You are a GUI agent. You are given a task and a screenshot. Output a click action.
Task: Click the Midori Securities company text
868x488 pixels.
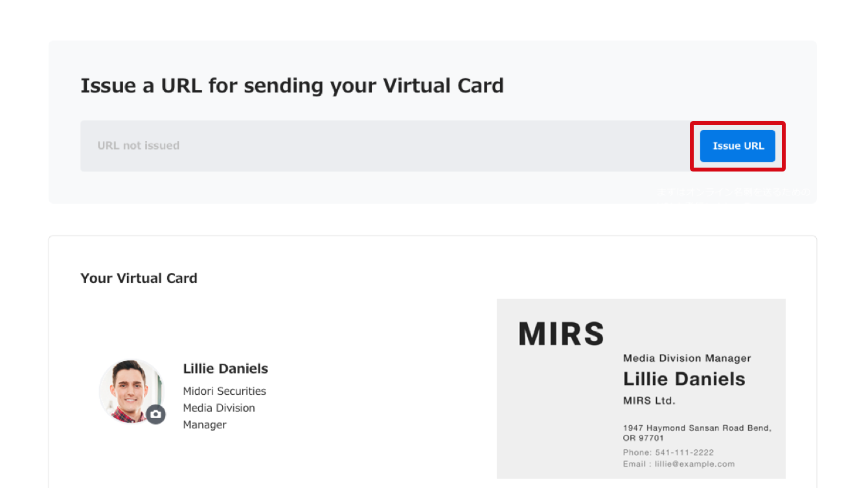pyautogui.click(x=224, y=391)
